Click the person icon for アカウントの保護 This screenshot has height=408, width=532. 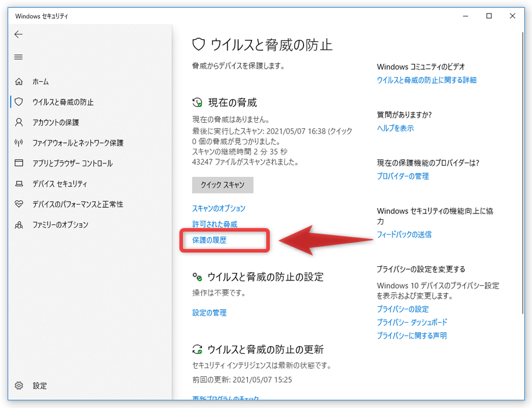[19, 122]
